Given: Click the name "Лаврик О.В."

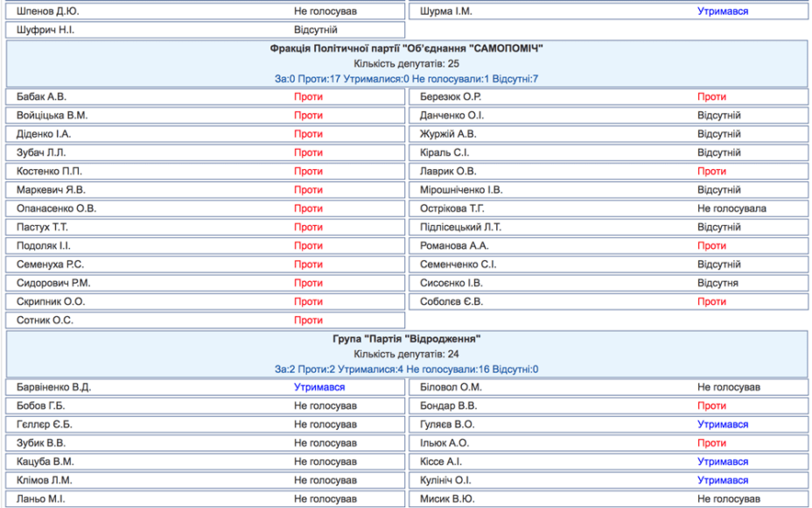Looking at the screenshot, I should pos(448,171).
